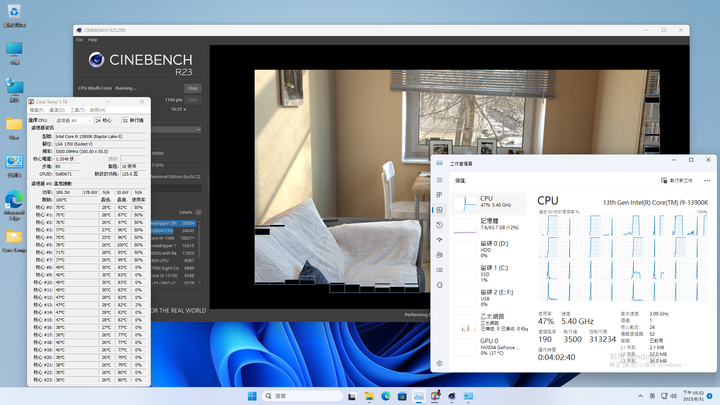
Task: Click the 5500.09MHz frequency field in Core Temp
Action: (101, 151)
